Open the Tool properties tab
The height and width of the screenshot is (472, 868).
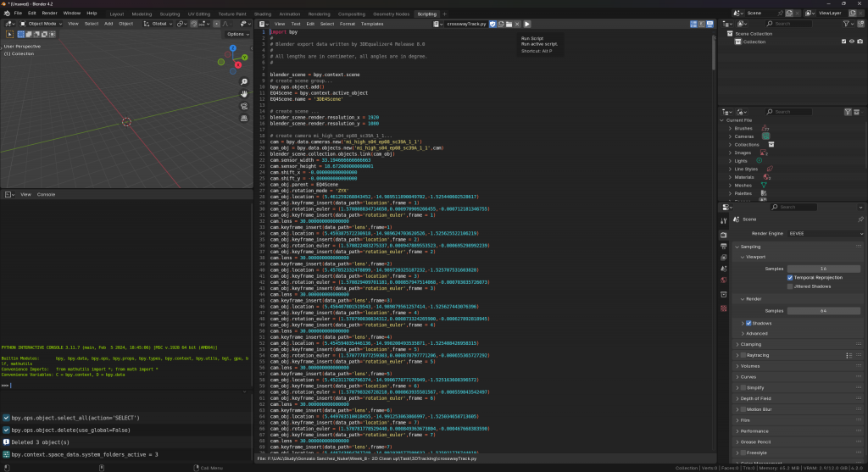[724, 221]
